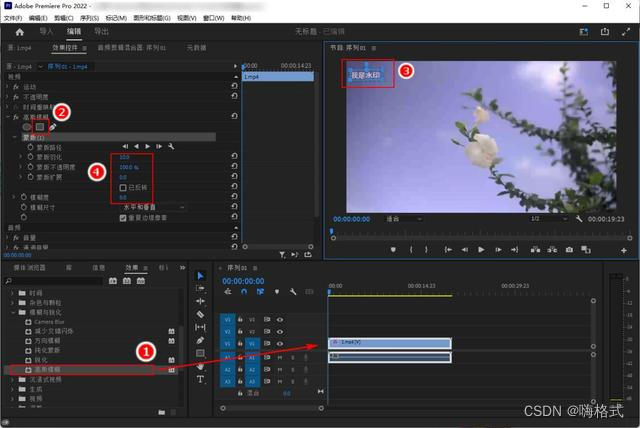Click the mask opacity 100.0 % value
Image resolution: width=640 pixels, height=428 pixels.
(x=129, y=167)
